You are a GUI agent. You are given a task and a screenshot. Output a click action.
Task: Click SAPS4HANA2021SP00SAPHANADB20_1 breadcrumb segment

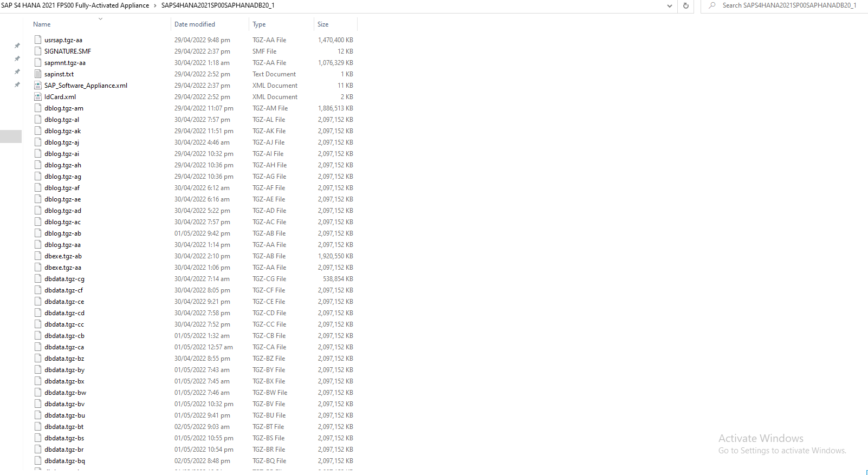(218, 5)
